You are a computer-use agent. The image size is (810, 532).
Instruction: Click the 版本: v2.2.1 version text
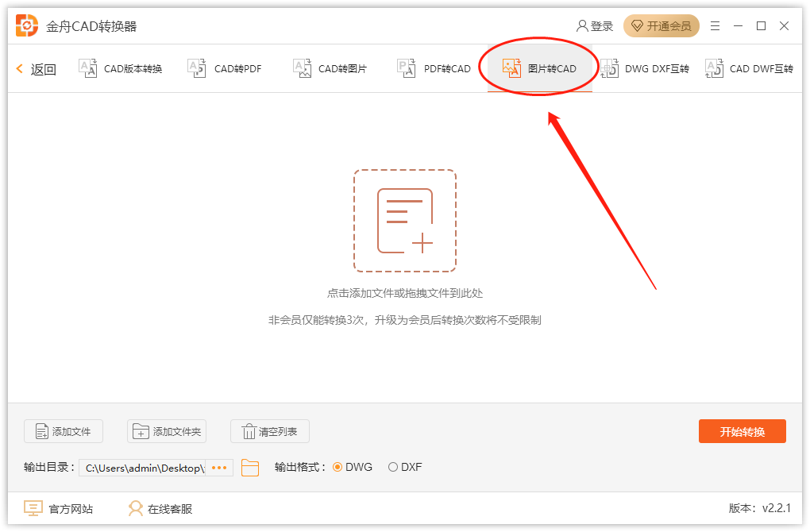click(759, 508)
